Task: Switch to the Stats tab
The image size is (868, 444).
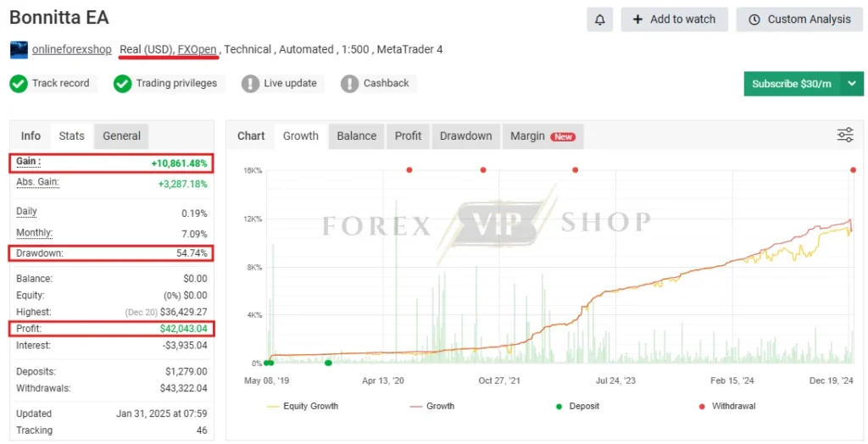Action: click(x=71, y=136)
